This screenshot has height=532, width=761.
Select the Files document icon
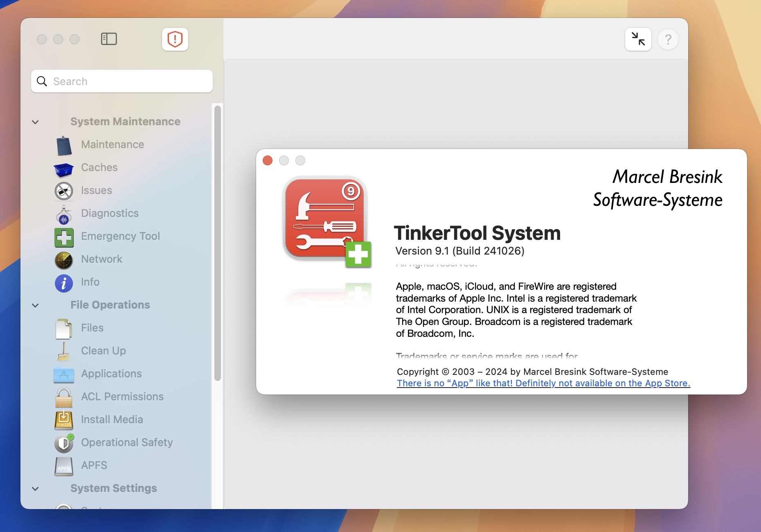pyautogui.click(x=64, y=329)
